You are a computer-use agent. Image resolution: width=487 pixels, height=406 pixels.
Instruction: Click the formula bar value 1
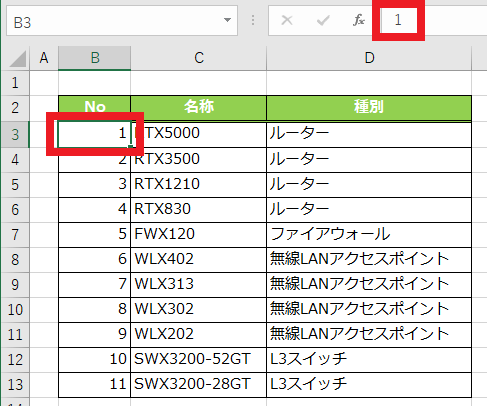[398, 20]
